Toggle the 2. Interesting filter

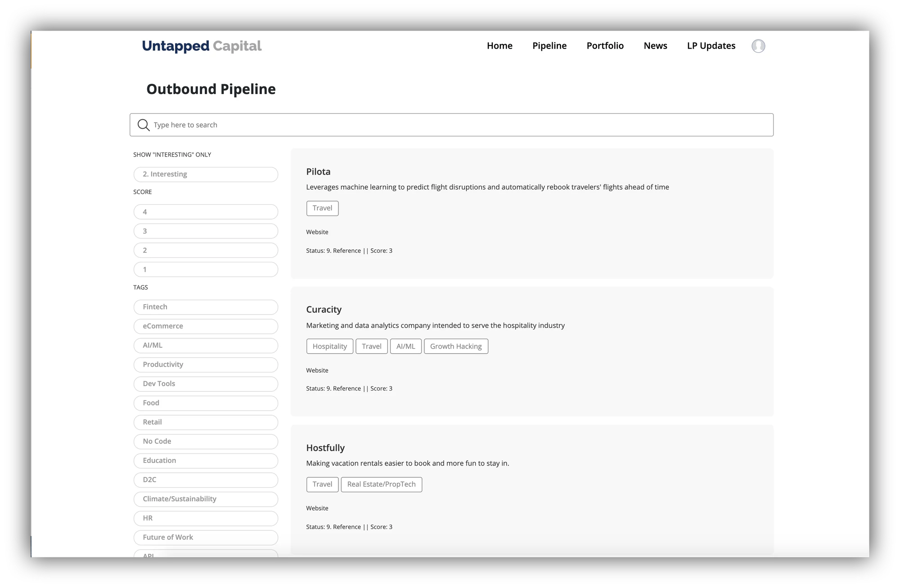(206, 175)
